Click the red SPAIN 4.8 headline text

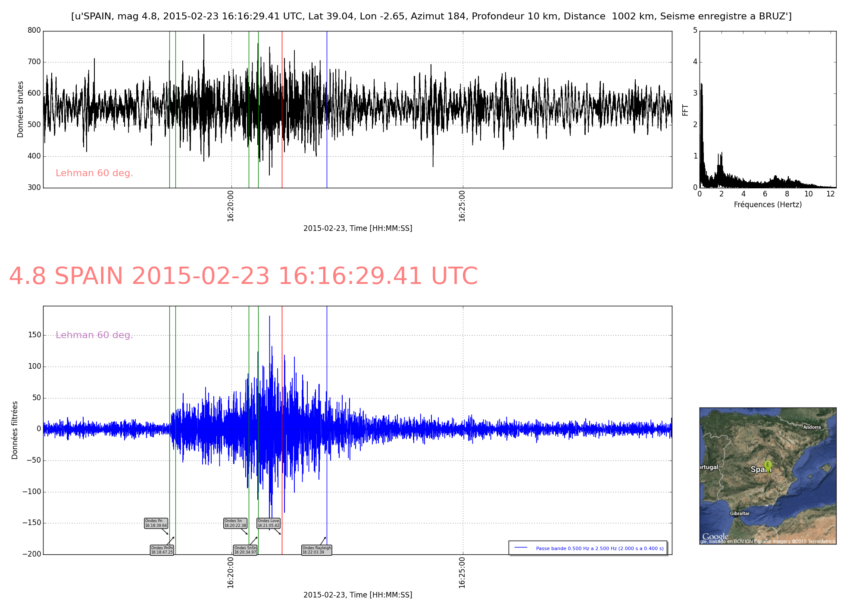(x=244, y=276)
